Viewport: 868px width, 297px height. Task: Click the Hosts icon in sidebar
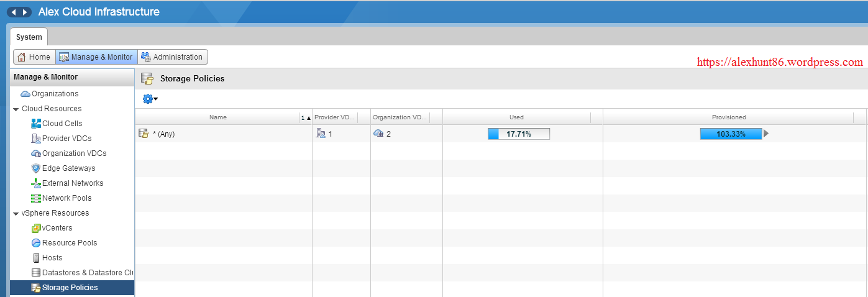tap(36, 258)
